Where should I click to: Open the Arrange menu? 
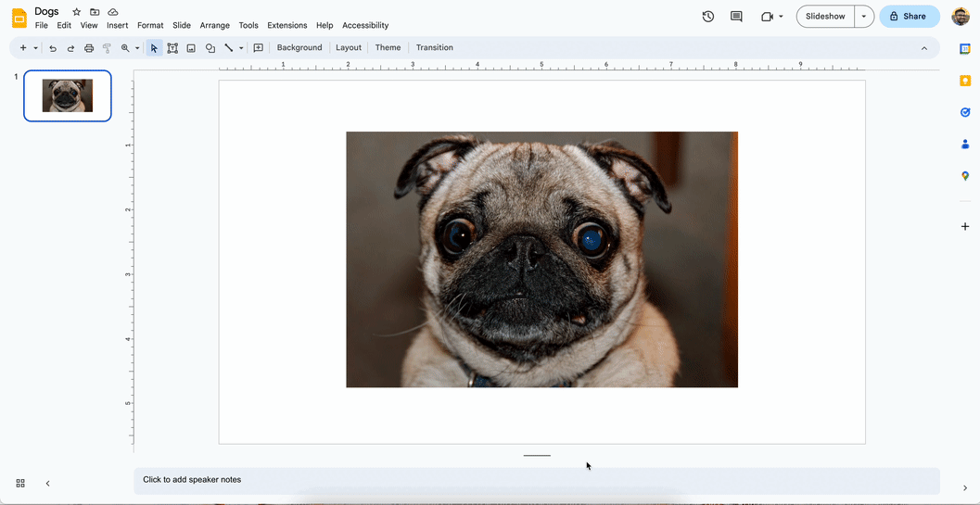(215, 26)
